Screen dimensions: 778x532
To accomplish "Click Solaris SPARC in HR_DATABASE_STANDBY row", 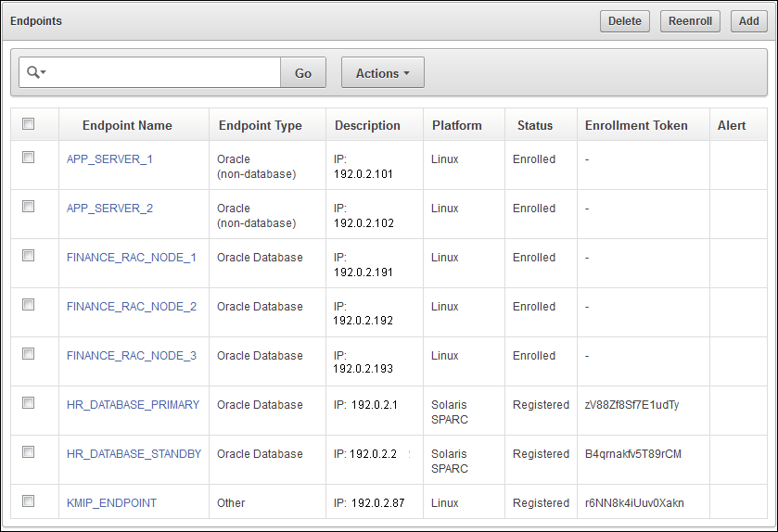I will (450, 462).
